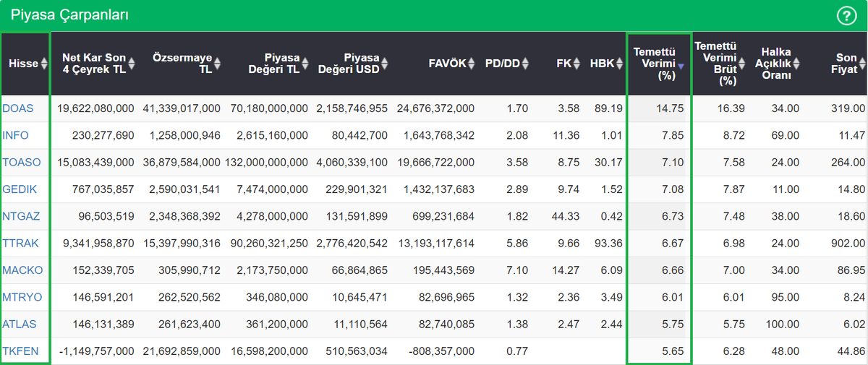This screenshot has height=365, width=868.
Task: Open the GEDIK stock link
Action: click(x=20, y=189)
